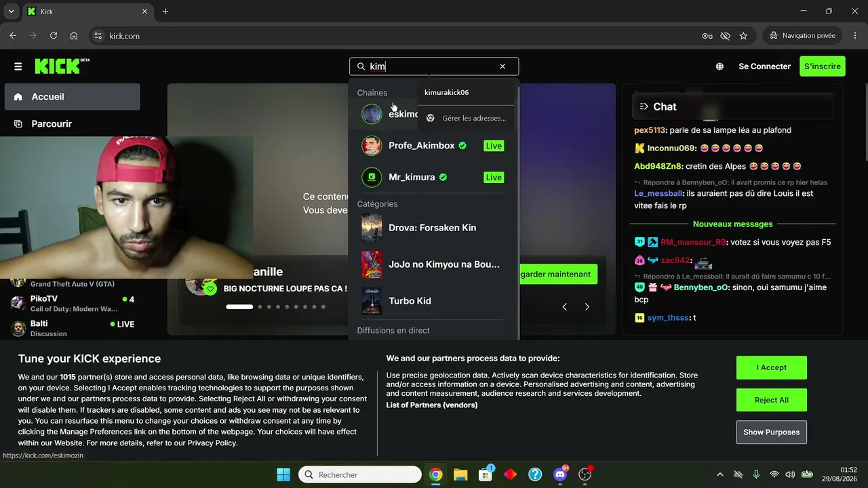Open chat user RM_mansour_RB profile
This screenshot has width=868, height=488.
click(x=693, y=243)
